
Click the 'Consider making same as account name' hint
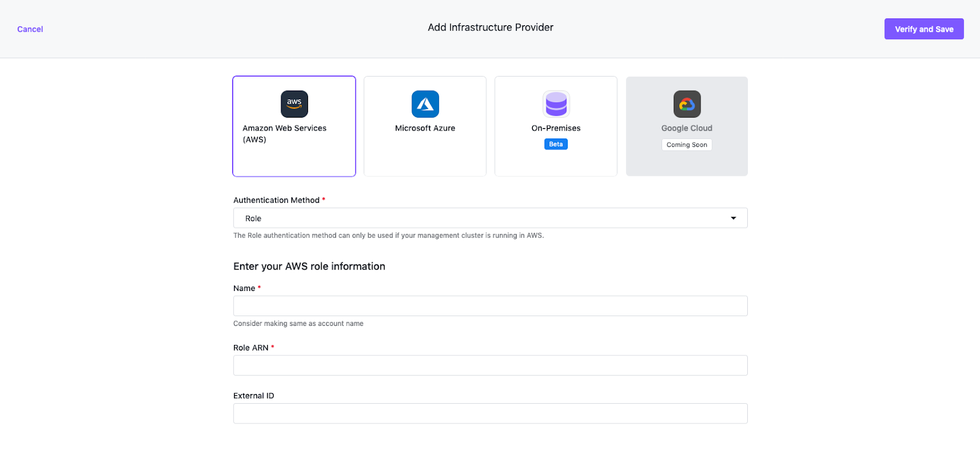298,323
